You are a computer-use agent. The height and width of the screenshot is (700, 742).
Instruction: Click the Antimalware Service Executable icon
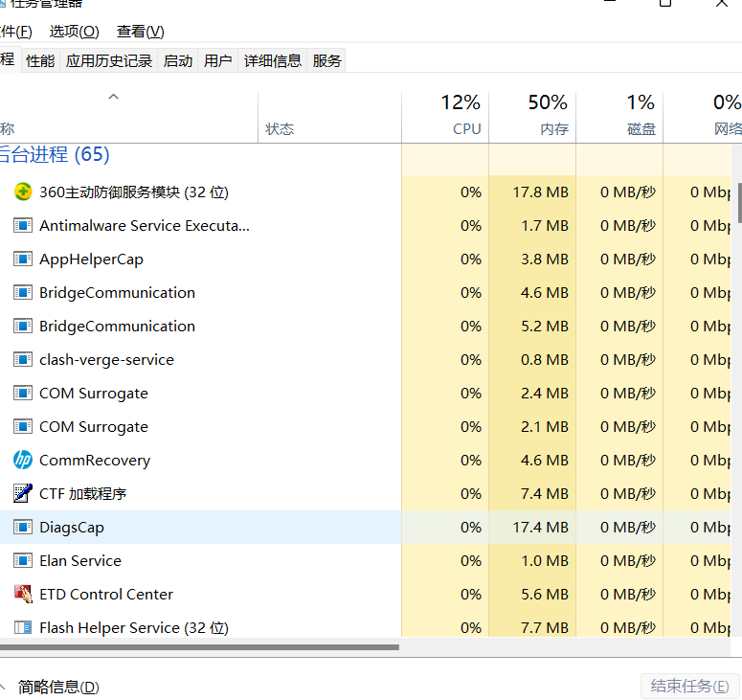point(23,226)
